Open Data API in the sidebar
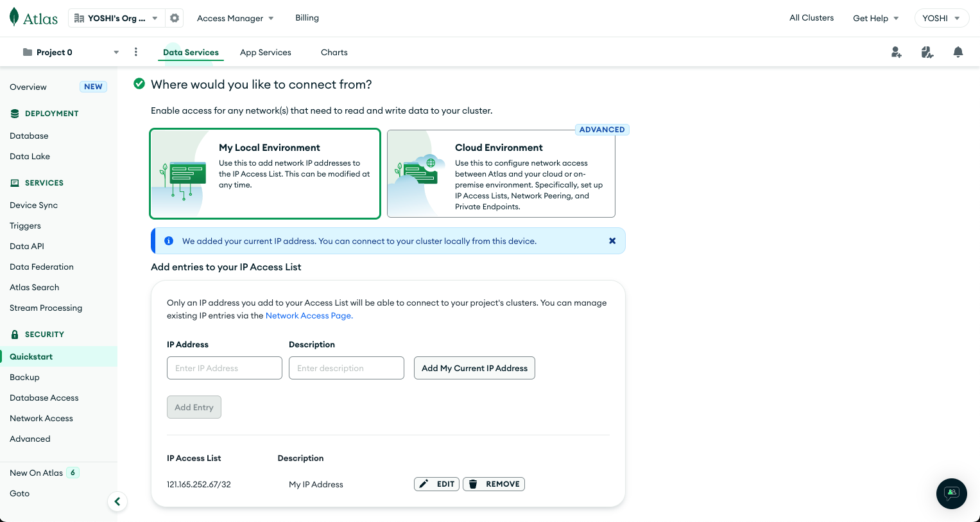980x522 pixels. (x=27, y=246)
